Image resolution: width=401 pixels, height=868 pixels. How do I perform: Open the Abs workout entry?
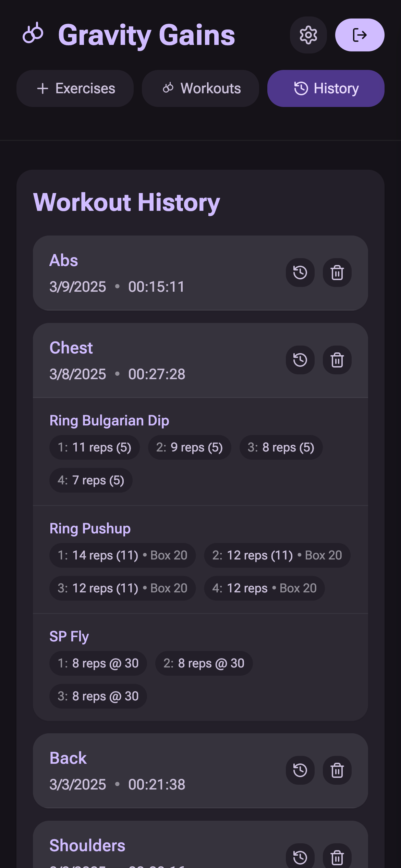[x=64, y=260]
